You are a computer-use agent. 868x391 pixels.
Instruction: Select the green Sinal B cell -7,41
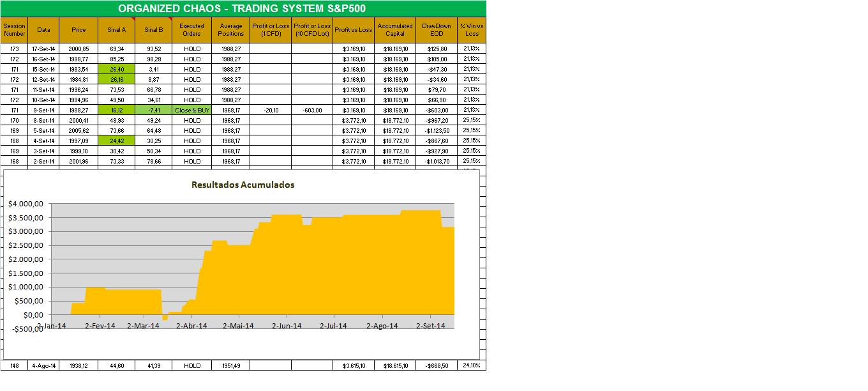point(154,110)
